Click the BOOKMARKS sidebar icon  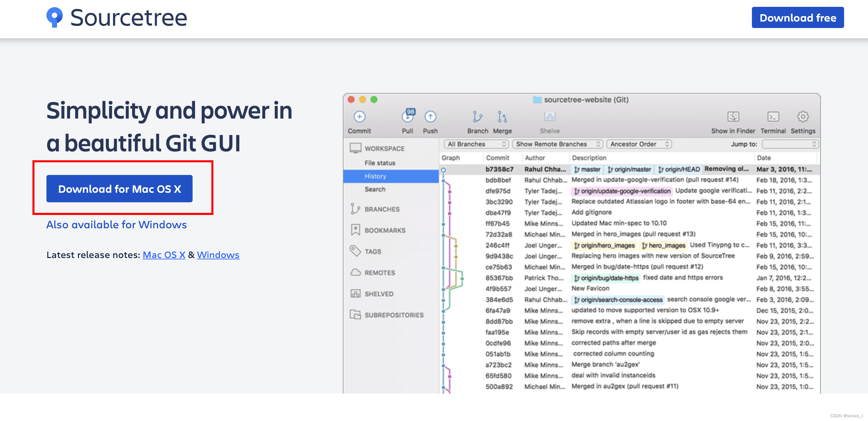tap(355, 230)
